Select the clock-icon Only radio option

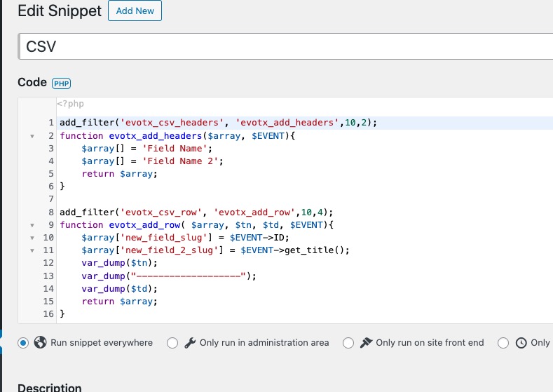tap(503, 343)
